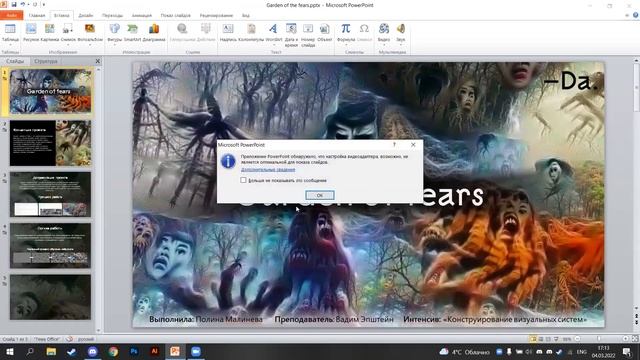Open the notifications center in taskbar
This screenshot has height=360, width=640.
[627, 351]
